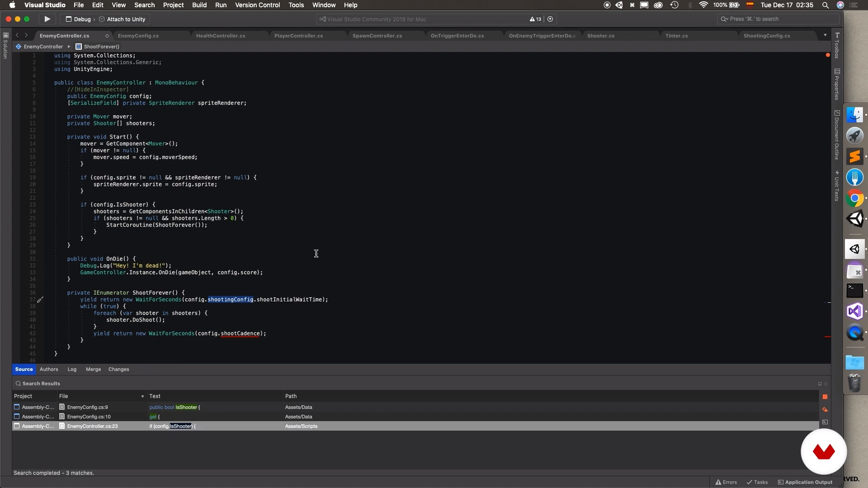The height and width of the screenshot is (488, 868).
Task: Expand the ShootForever() member breadcrumb
Action: pyautogui.click(x=98, y=47)
